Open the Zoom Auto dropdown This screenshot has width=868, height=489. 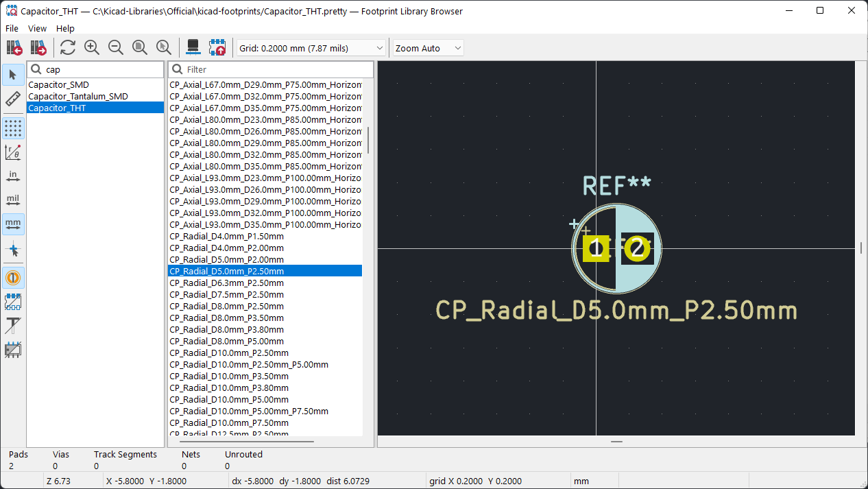(x=429, y=48)
